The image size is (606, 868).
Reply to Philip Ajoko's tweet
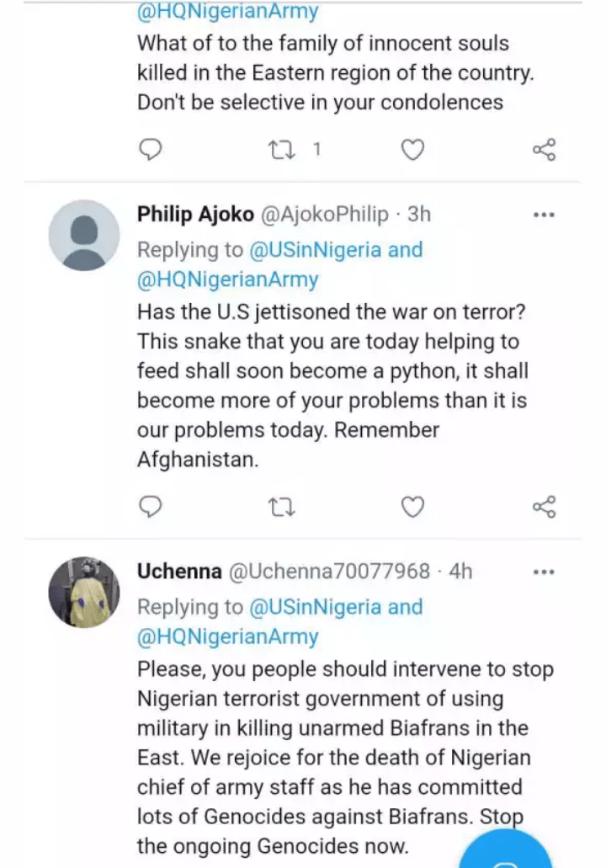(x=150, y=507)
